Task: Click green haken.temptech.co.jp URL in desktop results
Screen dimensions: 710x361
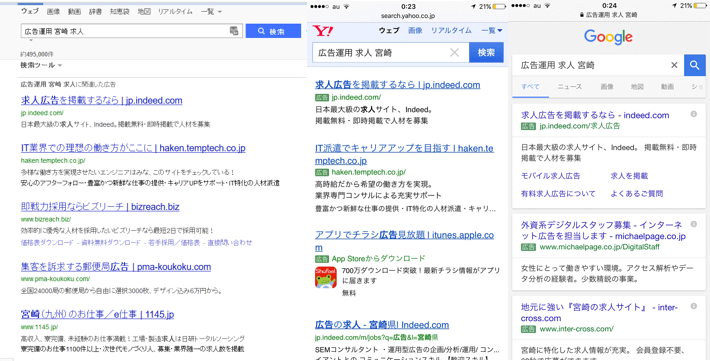Action: pyautogui.click(x=53, y=160)
